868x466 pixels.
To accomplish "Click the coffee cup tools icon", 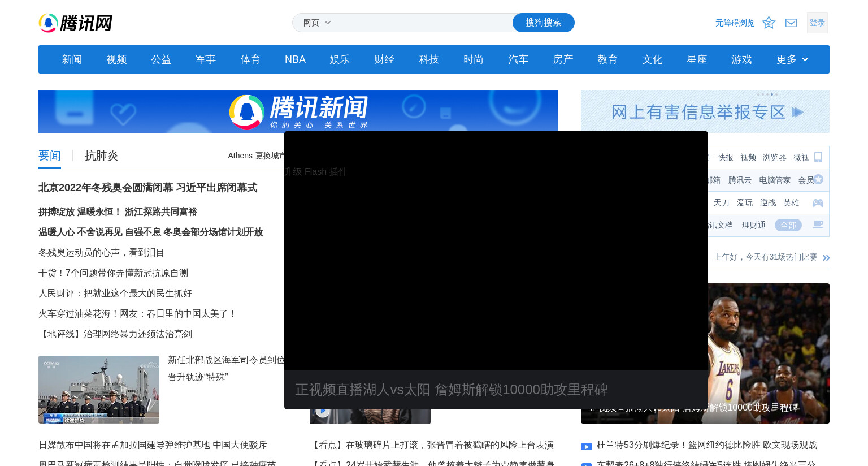I will coord(818,225).
